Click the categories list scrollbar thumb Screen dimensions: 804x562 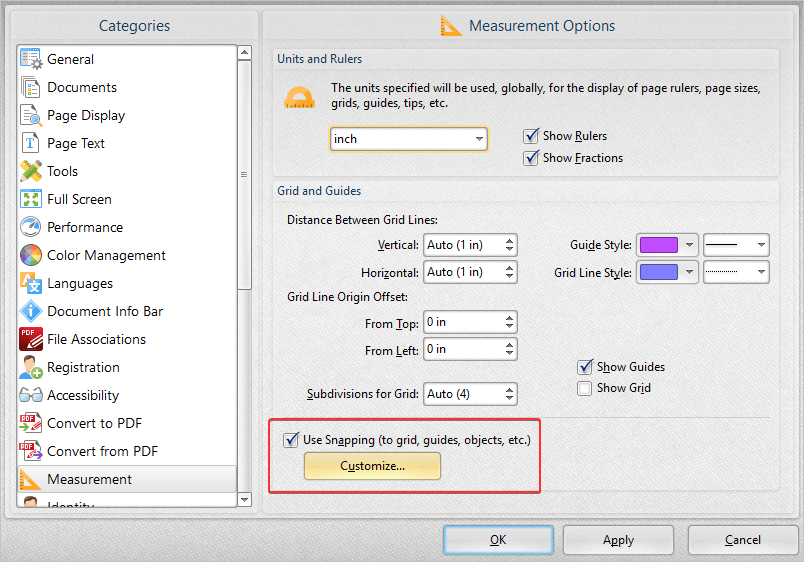[245, 174]
